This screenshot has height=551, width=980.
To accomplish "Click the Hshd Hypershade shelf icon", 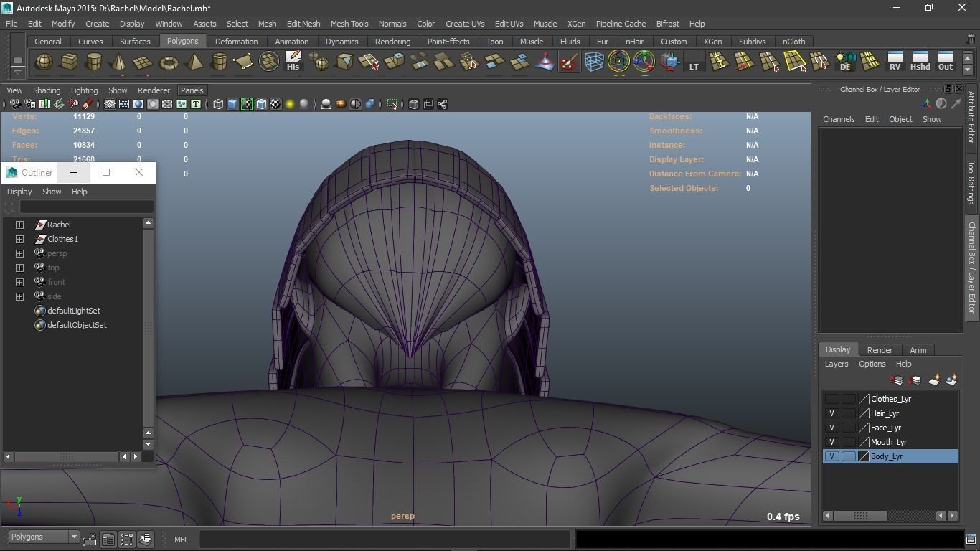I will tap(920, 62).
